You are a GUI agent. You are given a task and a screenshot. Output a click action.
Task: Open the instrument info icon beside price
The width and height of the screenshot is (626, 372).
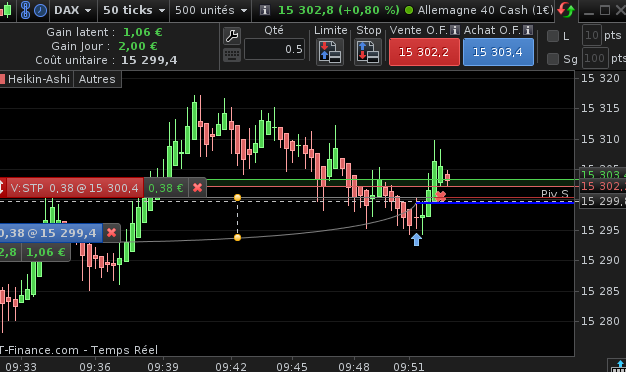coord(264,10)
